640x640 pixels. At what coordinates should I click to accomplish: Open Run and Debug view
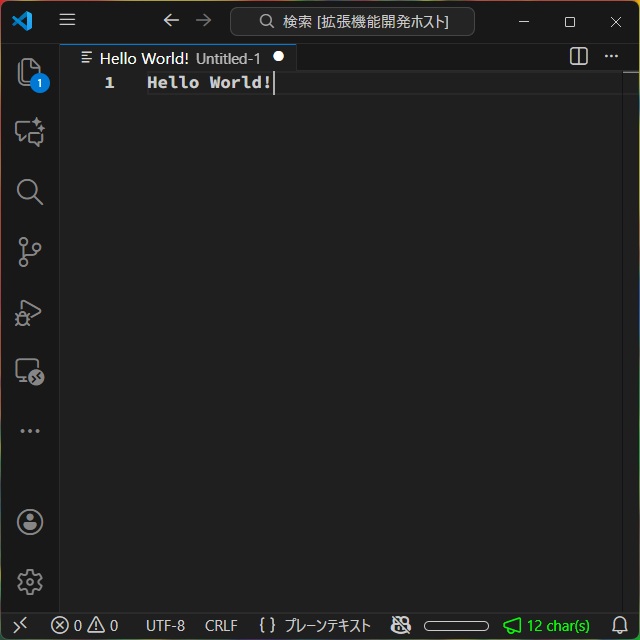pyautogui.click(x=30, y=312)
